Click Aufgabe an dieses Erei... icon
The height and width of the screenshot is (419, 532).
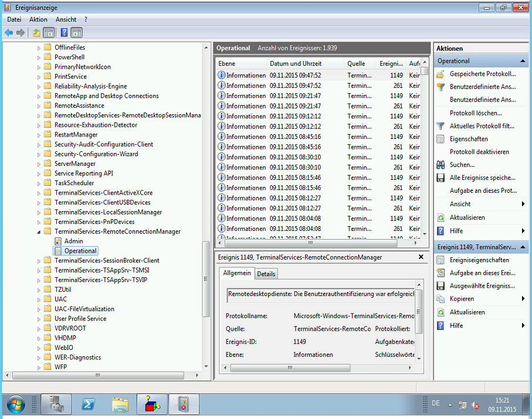(440, 273)
